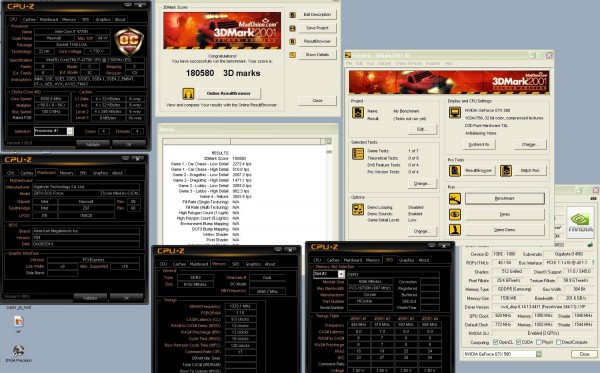Screen dimensions: 600x373
Task: Click the ResultBrowser icon in score window
Action: (292, 41)
